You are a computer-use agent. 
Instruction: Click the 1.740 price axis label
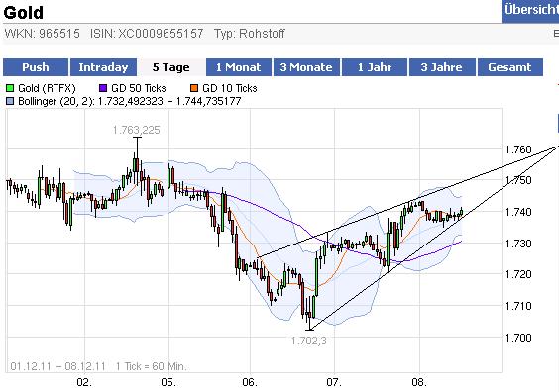pos(518,212)
